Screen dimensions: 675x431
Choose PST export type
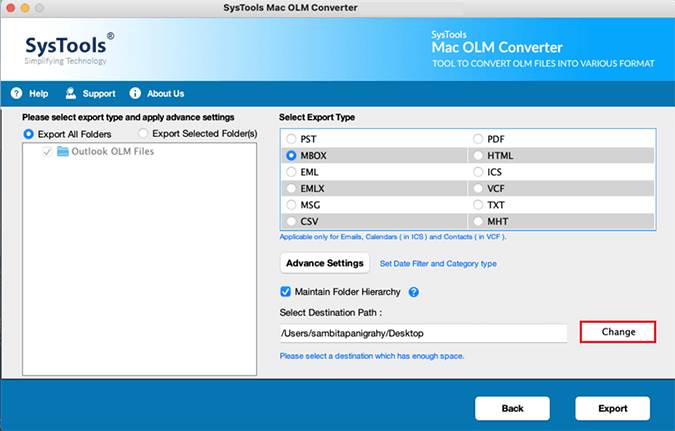[291, 139]
